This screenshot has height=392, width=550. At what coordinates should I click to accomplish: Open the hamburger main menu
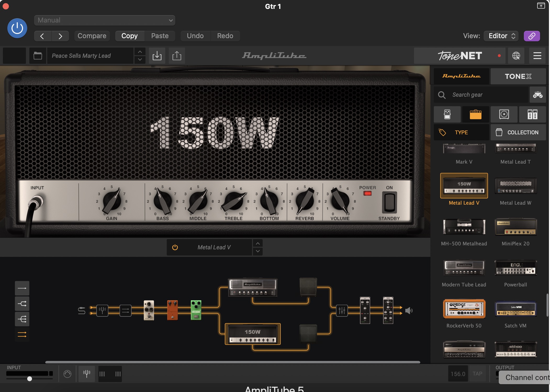(x=537, y=56)
